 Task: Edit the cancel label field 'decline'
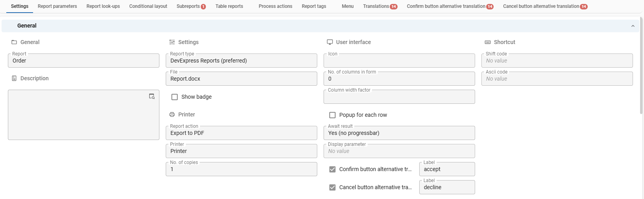(x=447, y=187)
